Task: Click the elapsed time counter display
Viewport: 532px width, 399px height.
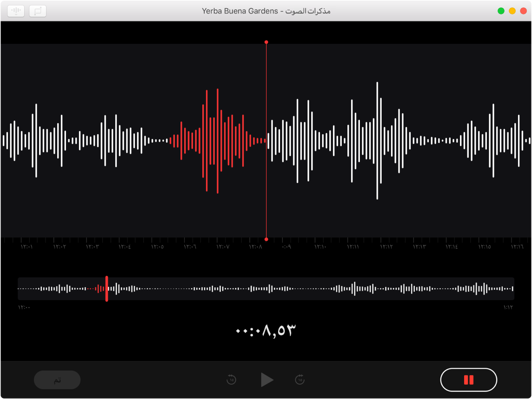Action: click(266, 330)
